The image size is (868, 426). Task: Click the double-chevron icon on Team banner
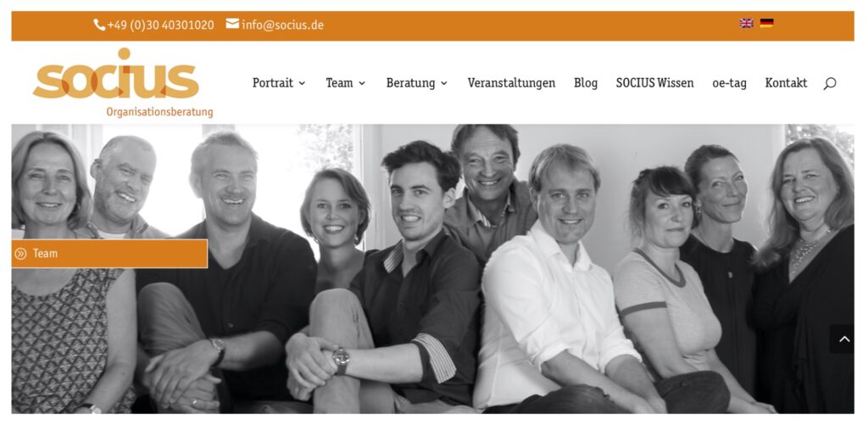pos(20,254)
